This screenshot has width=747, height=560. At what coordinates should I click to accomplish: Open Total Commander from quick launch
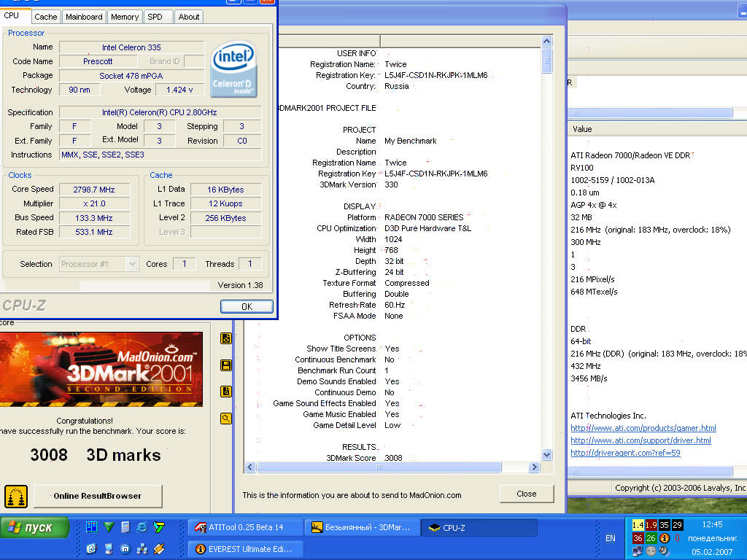point(91,526)
